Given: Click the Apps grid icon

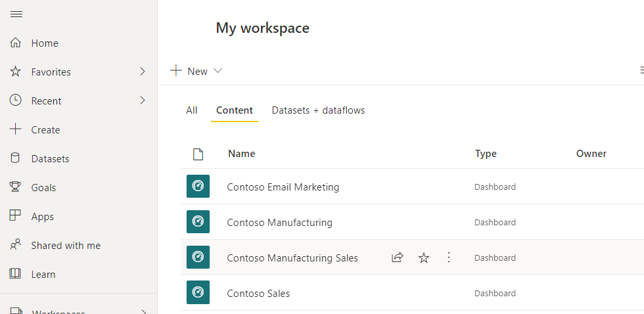Looking at the screenshot, I should [16, 216].
